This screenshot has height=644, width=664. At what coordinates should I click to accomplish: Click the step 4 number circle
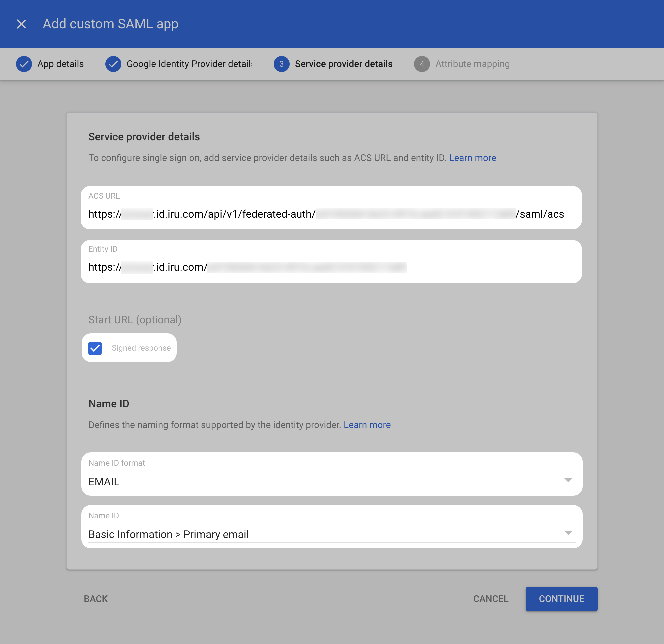click(x=422, y=64)
